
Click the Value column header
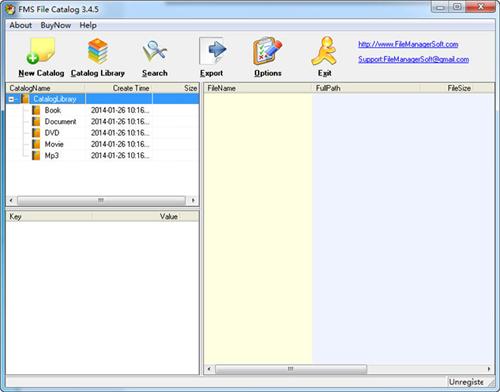pos(136,216)
